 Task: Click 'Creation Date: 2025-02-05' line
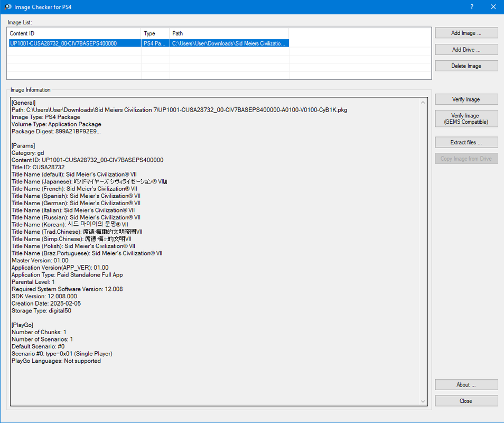coord(46,304)
